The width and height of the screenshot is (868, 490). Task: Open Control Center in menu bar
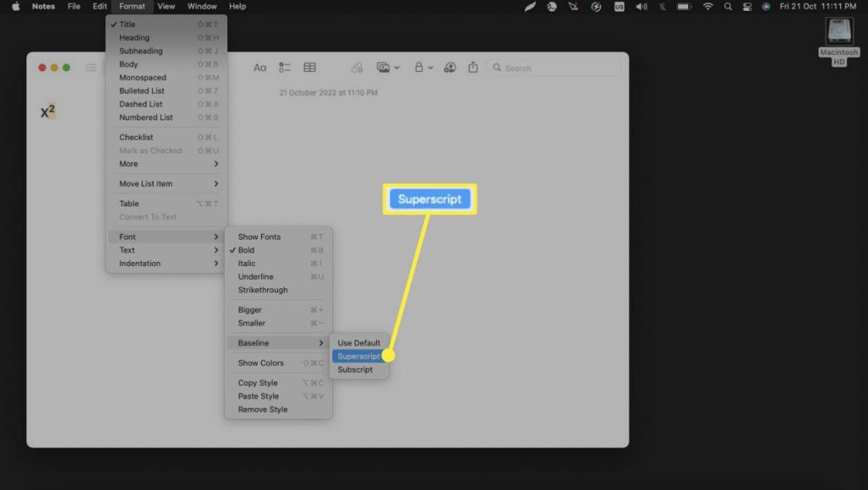(x=747, y=7)
